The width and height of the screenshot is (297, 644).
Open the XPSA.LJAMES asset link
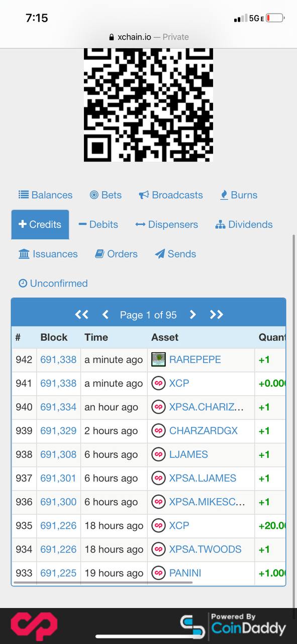pos(203,478)
